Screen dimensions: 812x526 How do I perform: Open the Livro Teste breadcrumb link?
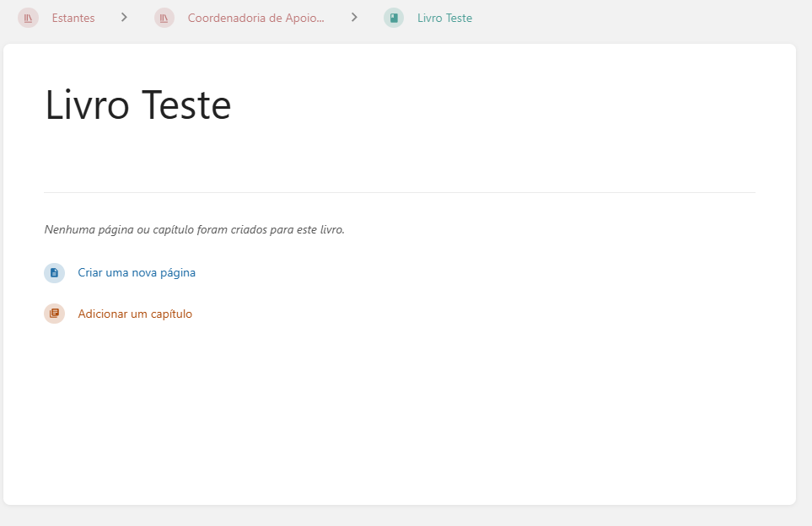[445, 18]
